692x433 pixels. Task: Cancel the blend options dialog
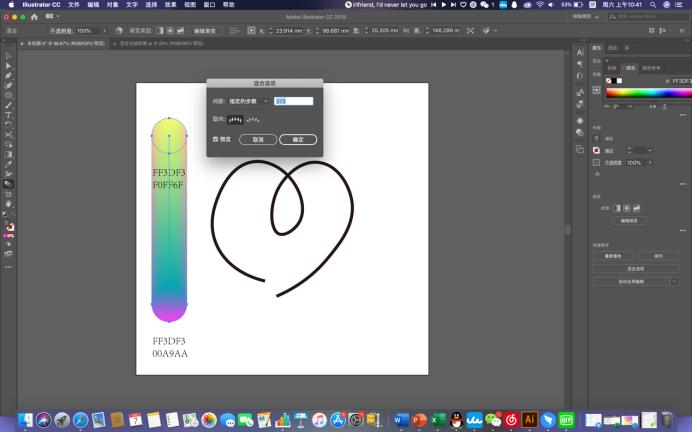(x=258, y=139)
